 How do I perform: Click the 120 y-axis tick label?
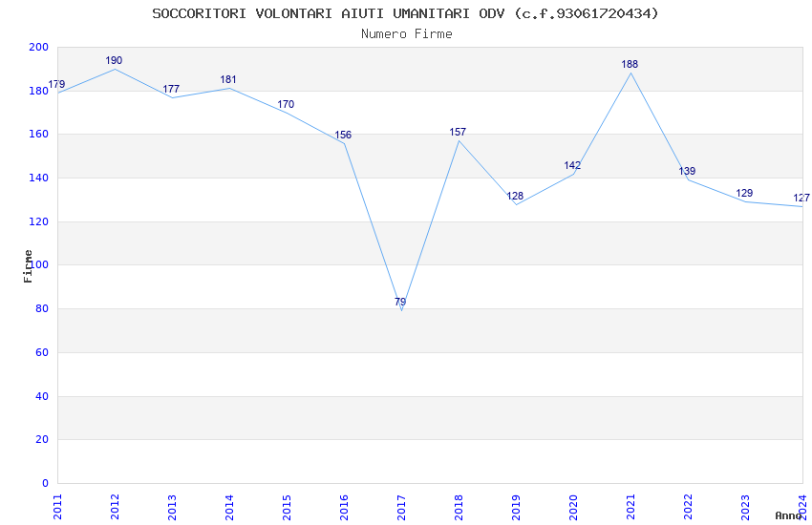(x=39, y=221)
